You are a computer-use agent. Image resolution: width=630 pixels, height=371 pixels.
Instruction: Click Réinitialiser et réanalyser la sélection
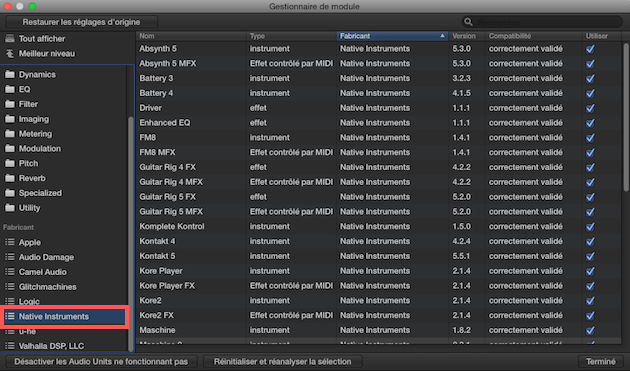(282, 361)
